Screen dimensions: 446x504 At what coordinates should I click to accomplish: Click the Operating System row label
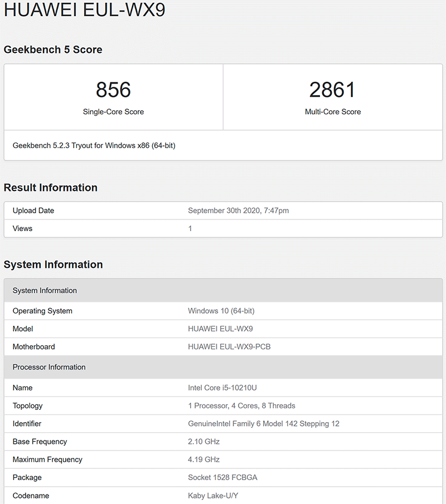(x=42, y=311)
